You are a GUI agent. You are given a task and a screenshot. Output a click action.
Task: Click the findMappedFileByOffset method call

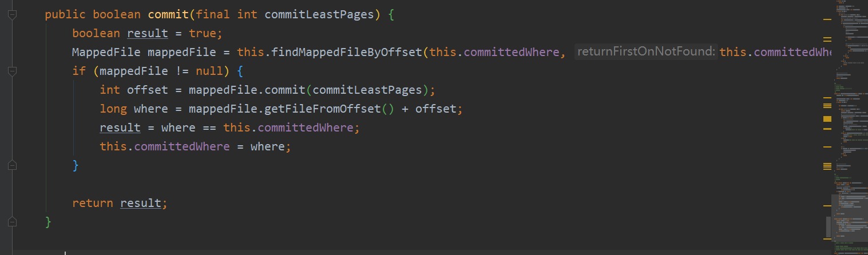[347, 52]
